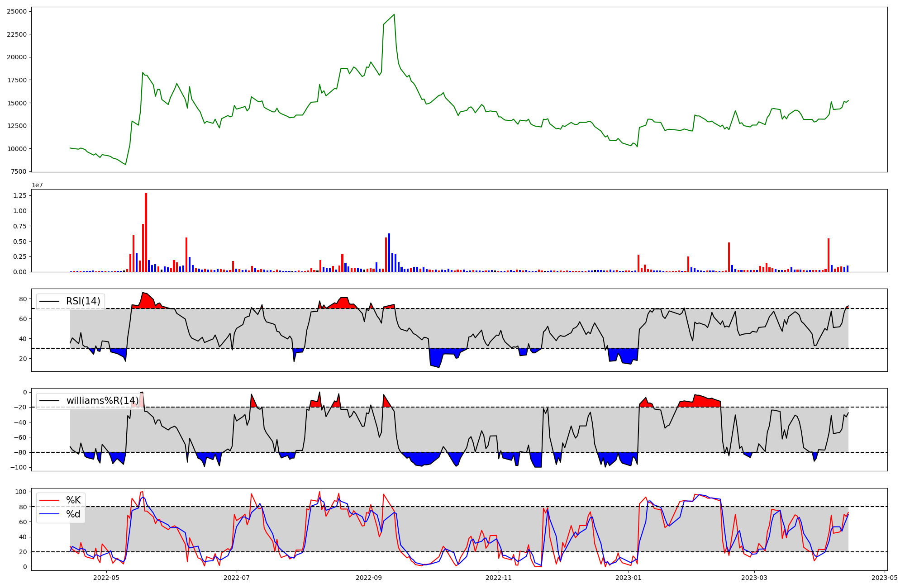The width and height of the screenshot is (905, 588).
Task: Click the %d legend entry text
Action: [x=73, y=514]
